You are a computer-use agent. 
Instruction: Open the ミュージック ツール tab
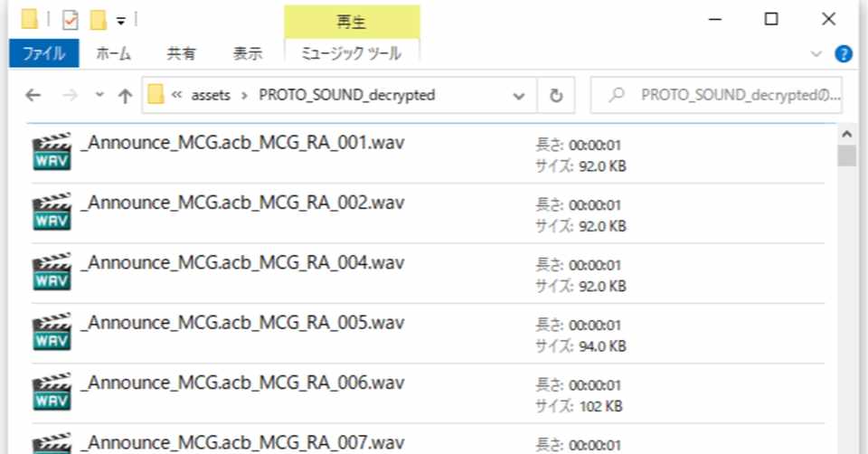pyautogui.click(x=352, y=53)
